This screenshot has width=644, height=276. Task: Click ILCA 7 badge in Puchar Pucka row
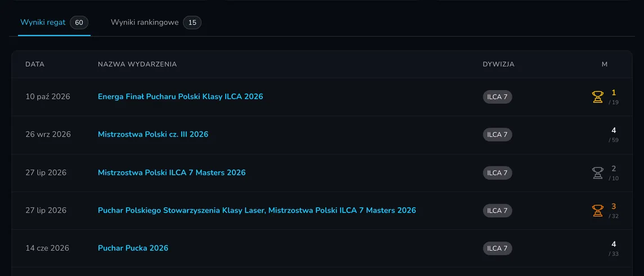tap(498, 248)
